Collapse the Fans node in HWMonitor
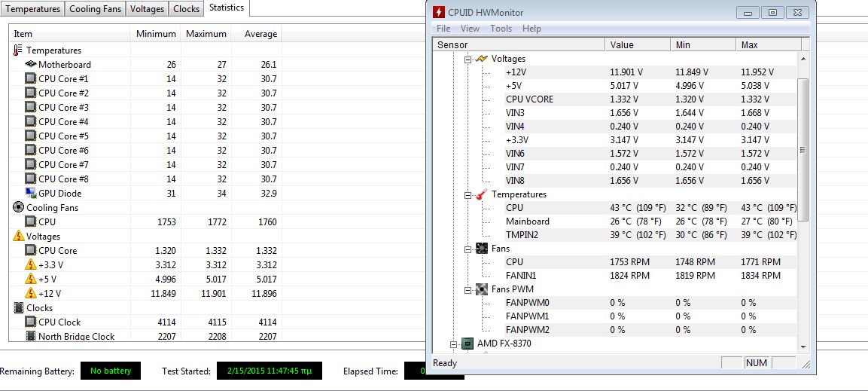 point(468,249)
